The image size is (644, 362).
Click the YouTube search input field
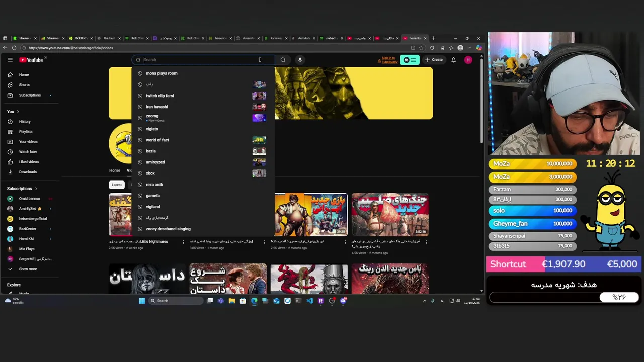[x=203, y=60]
